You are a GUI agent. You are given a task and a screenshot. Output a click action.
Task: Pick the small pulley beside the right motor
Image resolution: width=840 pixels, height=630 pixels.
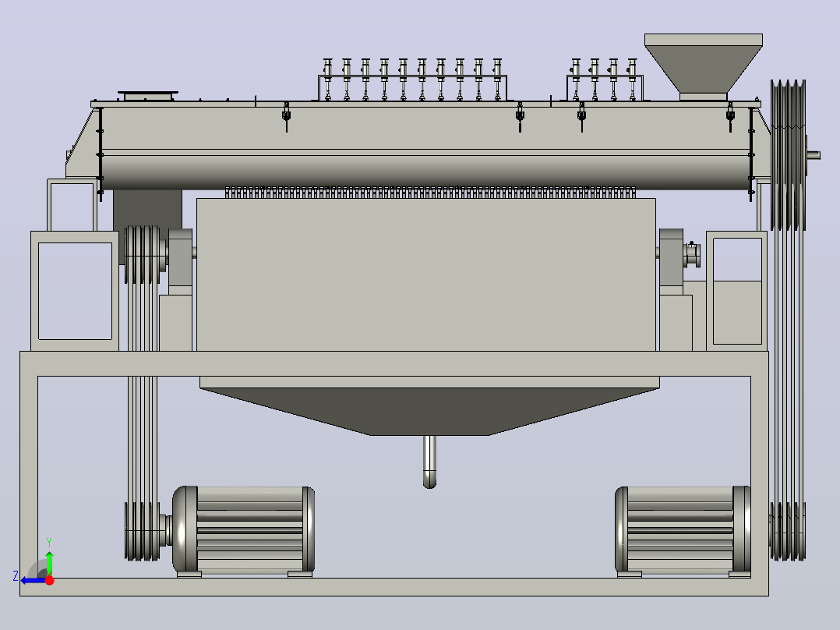(x=788, y=531)
